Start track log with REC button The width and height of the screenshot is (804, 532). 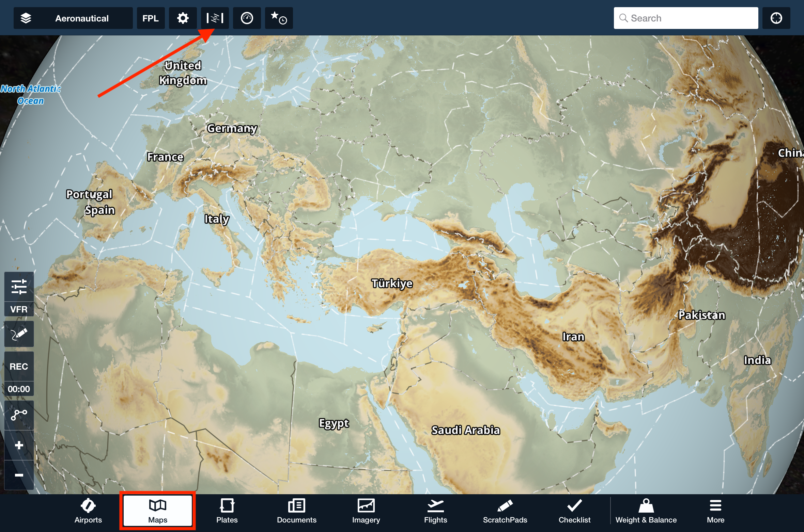coord(19,366)
